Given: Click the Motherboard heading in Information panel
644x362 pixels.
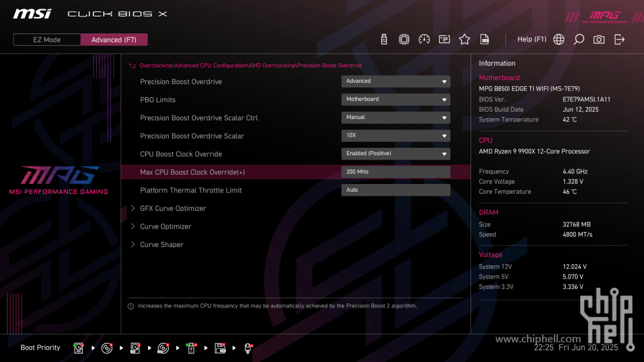Looking at the screenshot, I should (499, 78).
